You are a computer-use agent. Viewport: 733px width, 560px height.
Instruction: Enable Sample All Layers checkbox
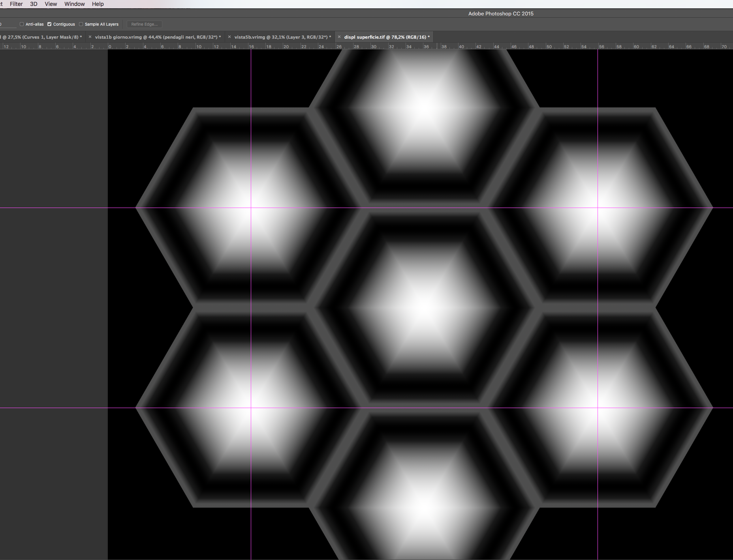[81, 24]
